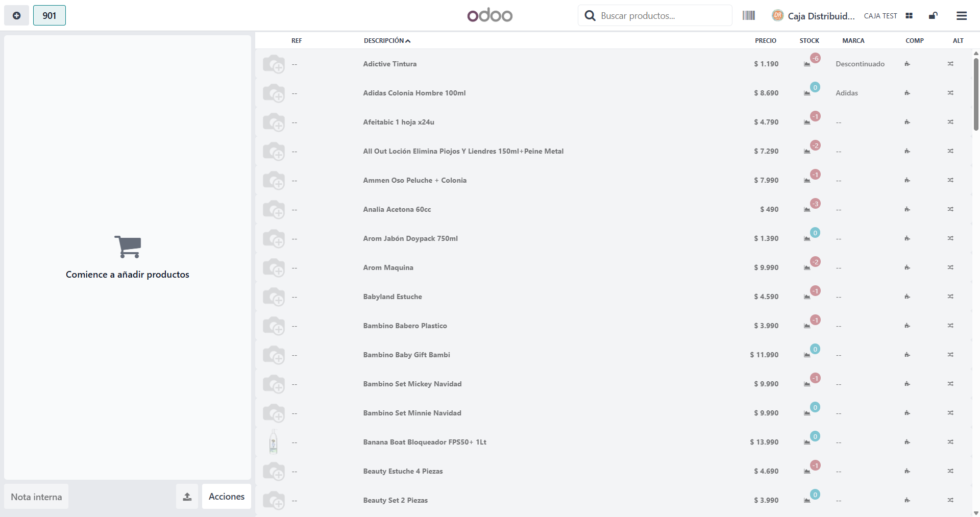The width and height of the screenshot is (980, 517).
Task: View stock chart for Adidas Colonia Hombre
Action: coord(807,93)
